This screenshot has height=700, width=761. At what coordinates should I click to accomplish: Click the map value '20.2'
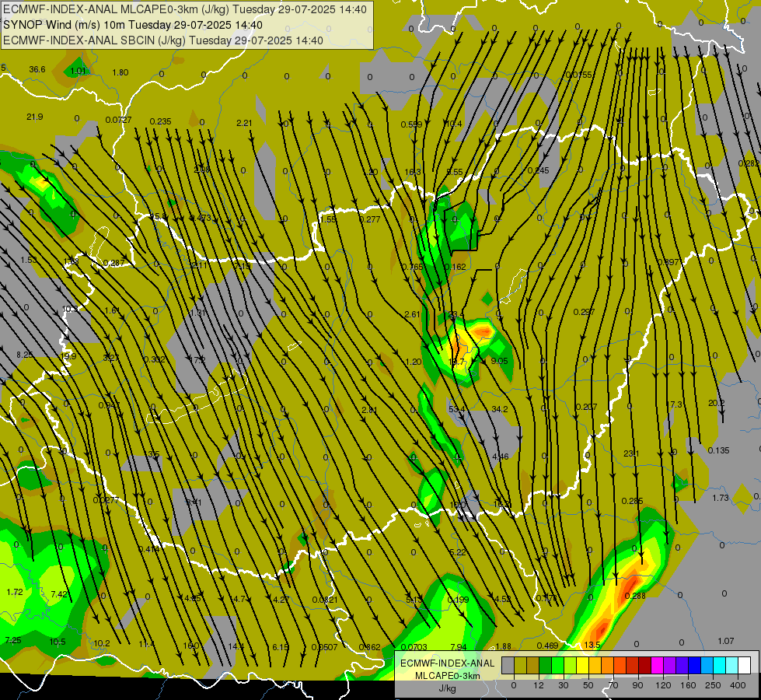click(717, 403)
